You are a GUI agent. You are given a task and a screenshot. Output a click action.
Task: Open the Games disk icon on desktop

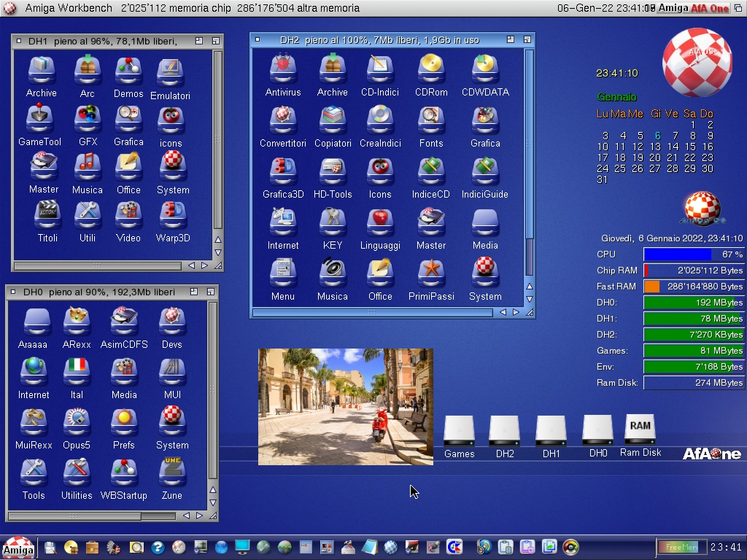[459, 432]
